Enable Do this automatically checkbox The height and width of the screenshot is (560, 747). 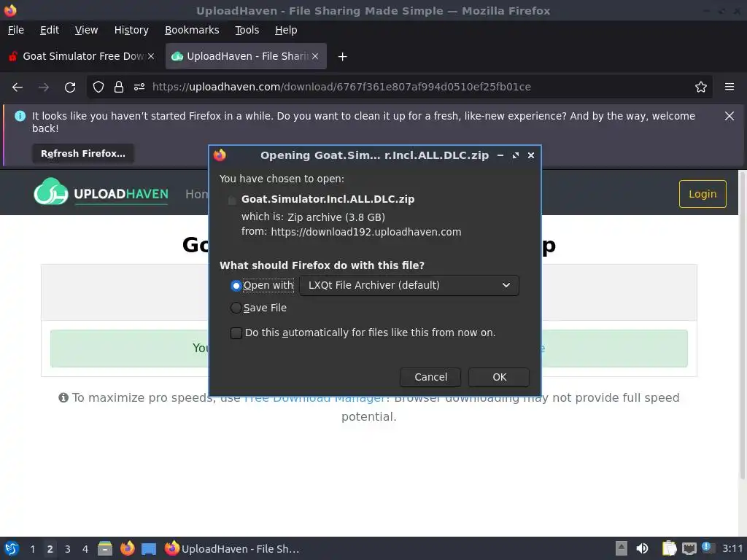pyautogui.click(x=236, y=332)
